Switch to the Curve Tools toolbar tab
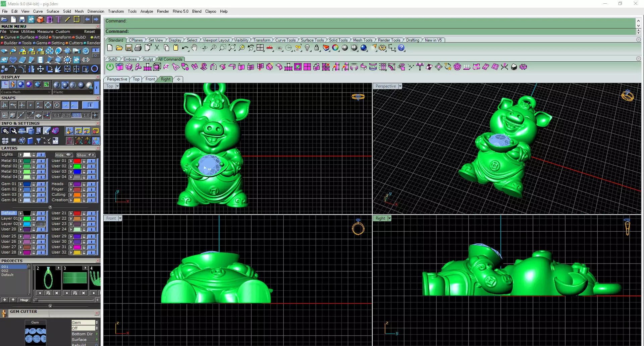This screenshot has height=346, width=644. [285, 40]
